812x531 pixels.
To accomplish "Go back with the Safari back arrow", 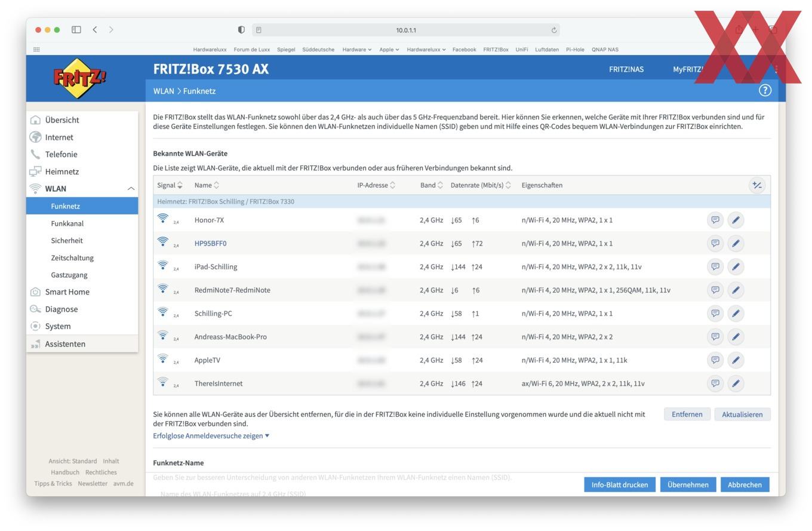I will point(94,29).
